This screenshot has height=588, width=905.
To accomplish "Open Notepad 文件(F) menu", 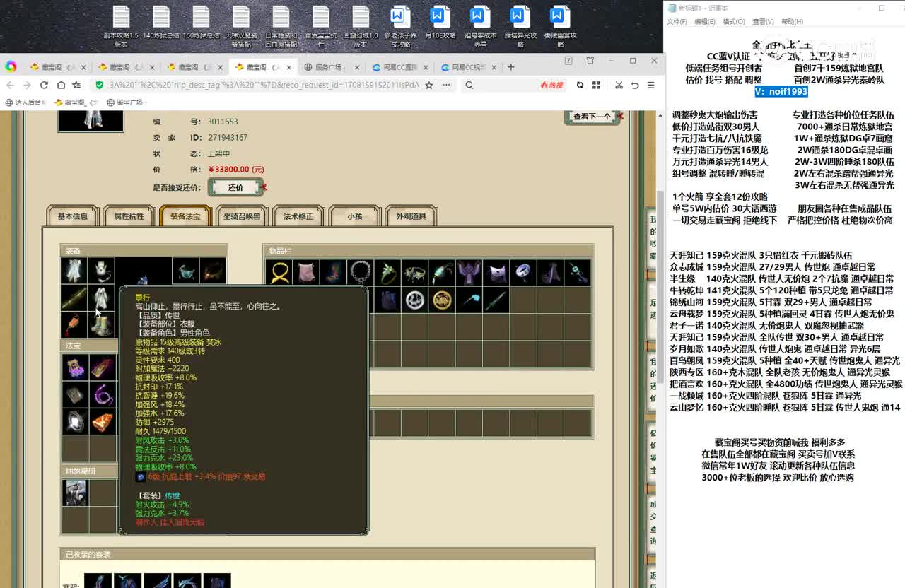I will click(677, 22).
